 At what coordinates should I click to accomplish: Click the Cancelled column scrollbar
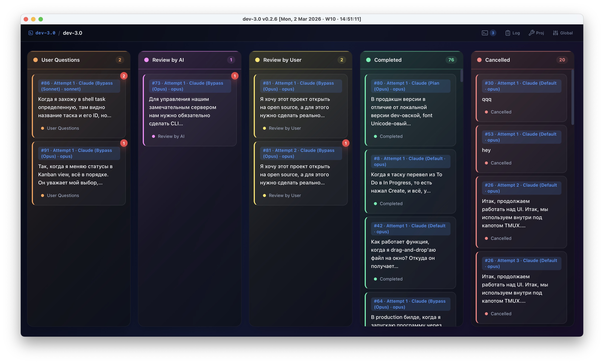(x=573, y=97)
